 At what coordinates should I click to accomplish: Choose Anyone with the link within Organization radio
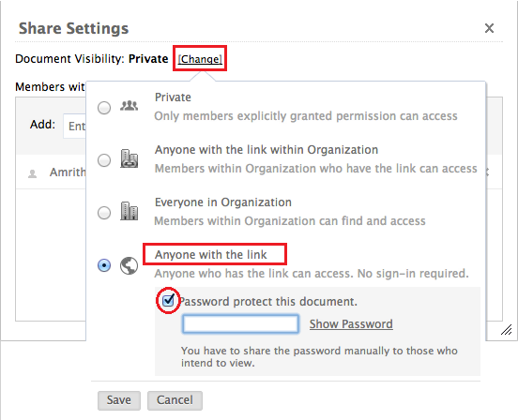pyautogui.click(x=104, y=160)
